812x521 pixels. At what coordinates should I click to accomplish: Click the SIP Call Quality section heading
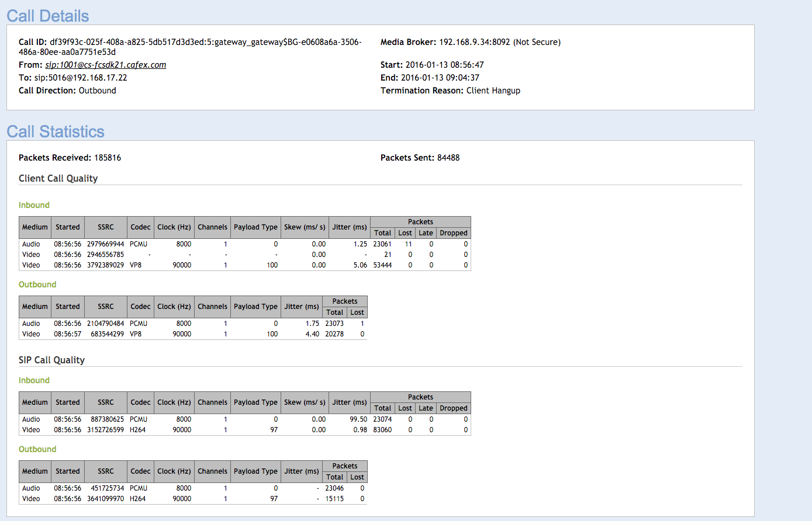pyautogui.click(x=52, y=360)
